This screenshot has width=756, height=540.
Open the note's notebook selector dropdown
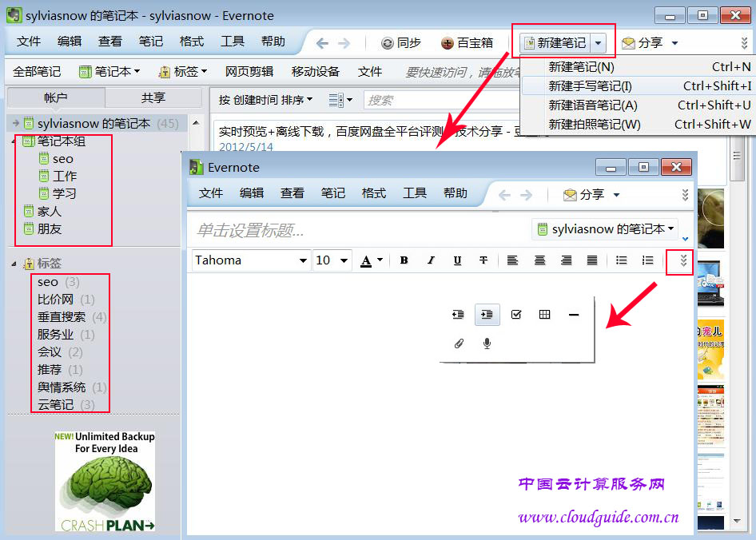[x=606, y=229]
